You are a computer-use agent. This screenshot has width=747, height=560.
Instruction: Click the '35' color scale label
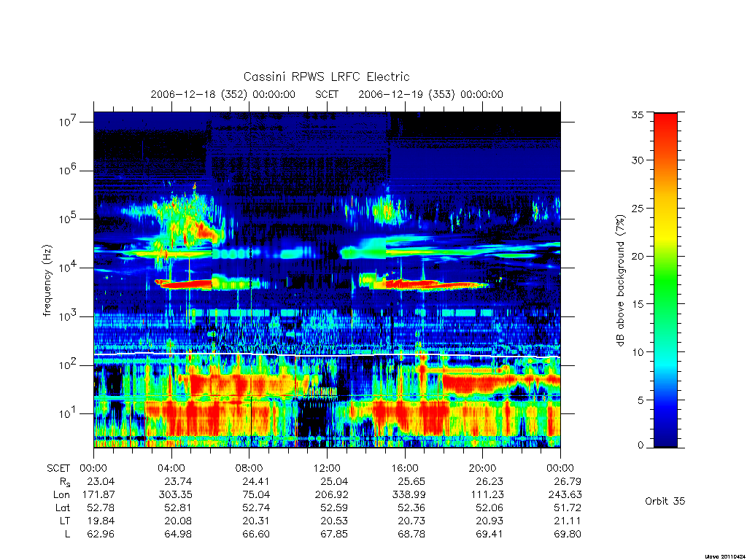coord(637,114)
